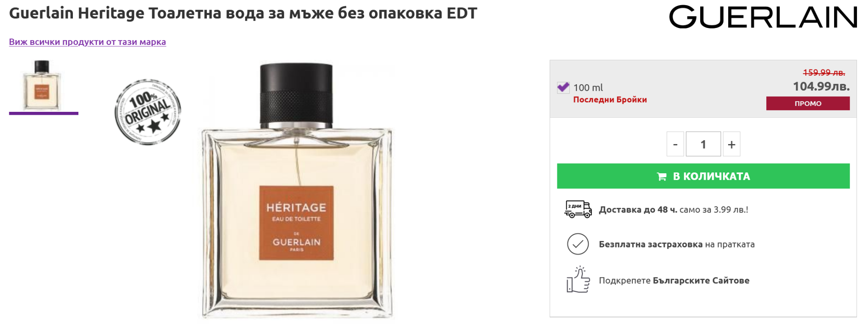Click the 100% Original stamp badge

tap(148, 112)
